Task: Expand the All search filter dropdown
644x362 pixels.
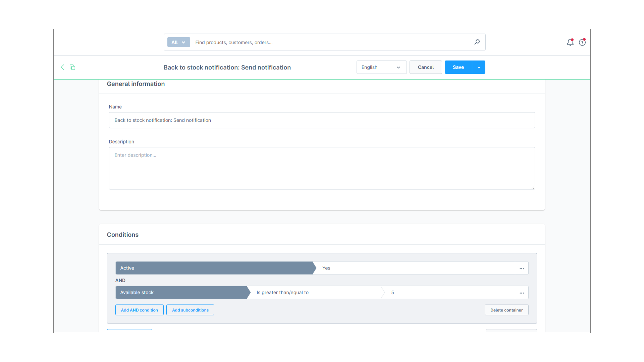Action: coord(178,42)
